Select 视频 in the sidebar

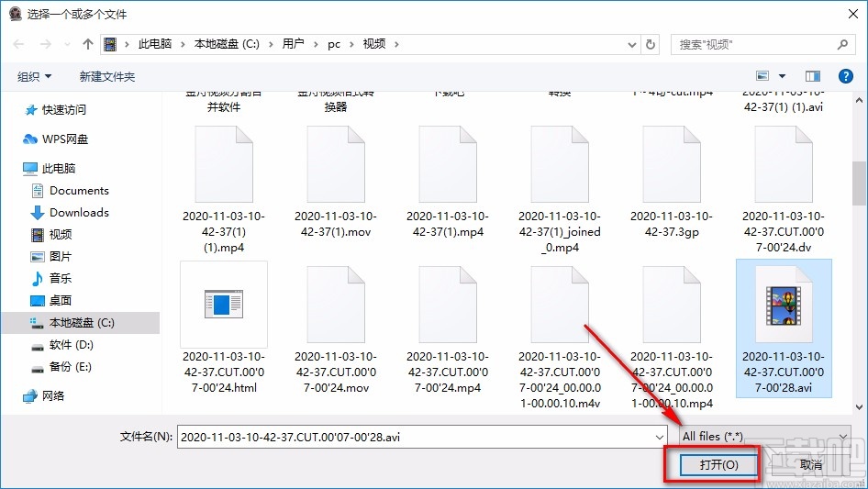tap(51, 234)
